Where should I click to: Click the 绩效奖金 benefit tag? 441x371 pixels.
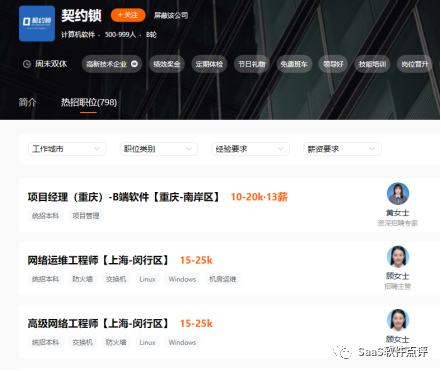coord(167,64)
